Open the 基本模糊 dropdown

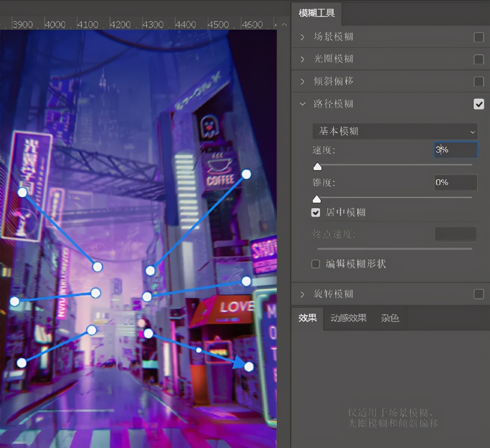[395, 131]
